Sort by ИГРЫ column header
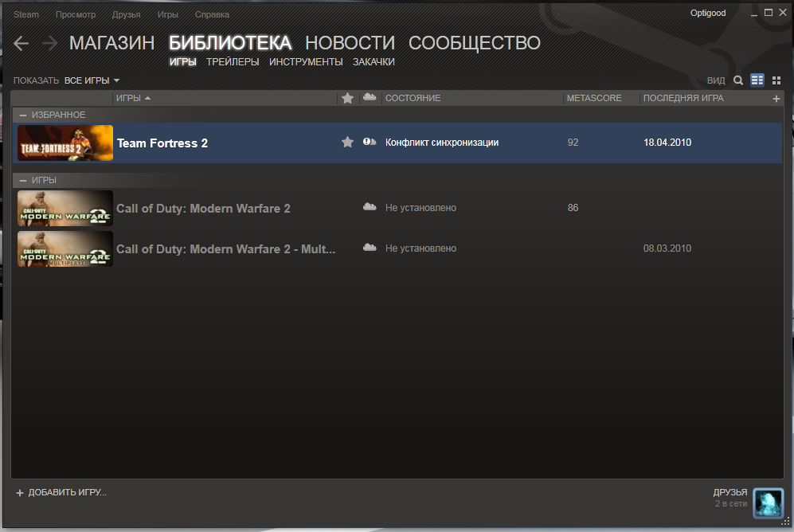The width and height of the screenshot is (794, 532). 133,98
